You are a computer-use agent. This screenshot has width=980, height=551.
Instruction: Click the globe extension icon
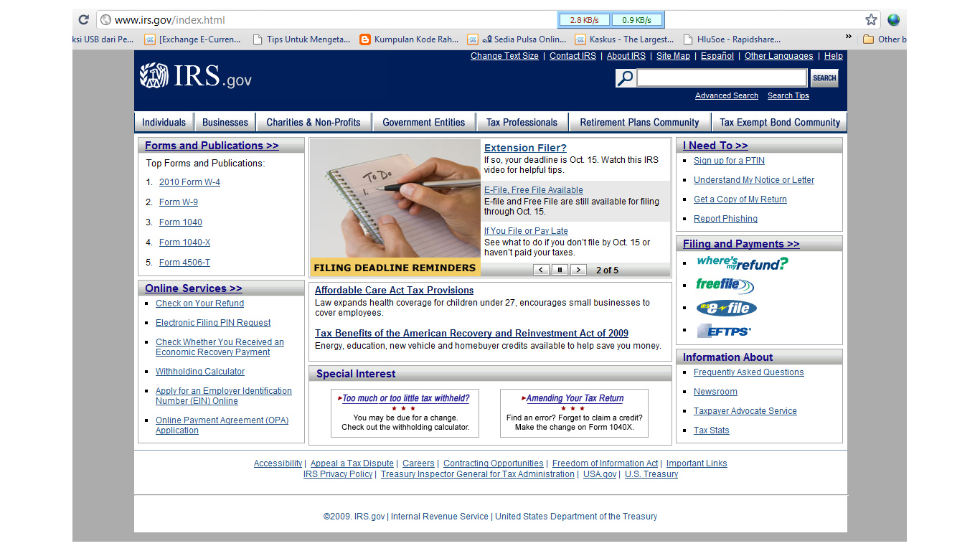coord(893,20)
